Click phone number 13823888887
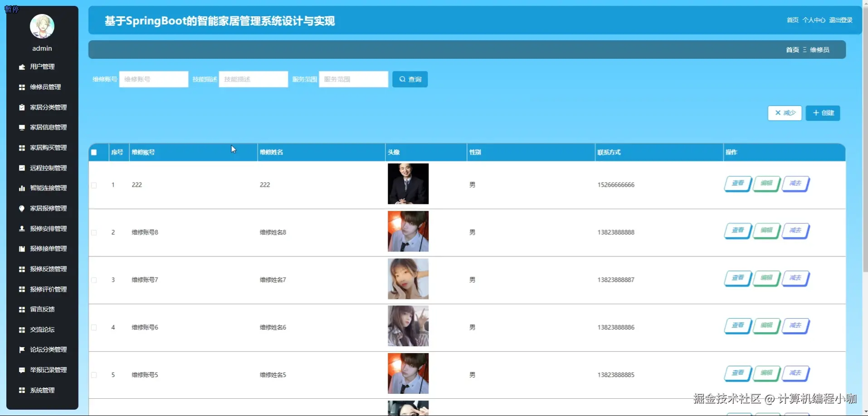The width and height of the screenshot is (868, 416). click(616, 280)
